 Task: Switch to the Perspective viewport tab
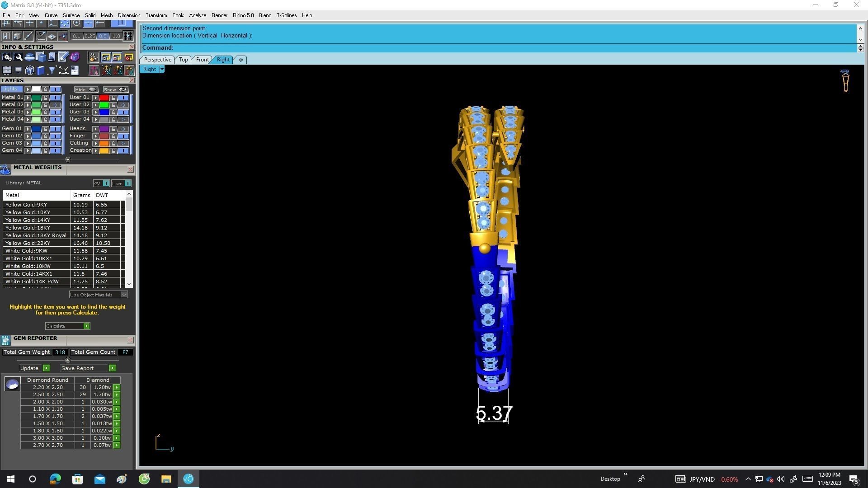point(157,60)
